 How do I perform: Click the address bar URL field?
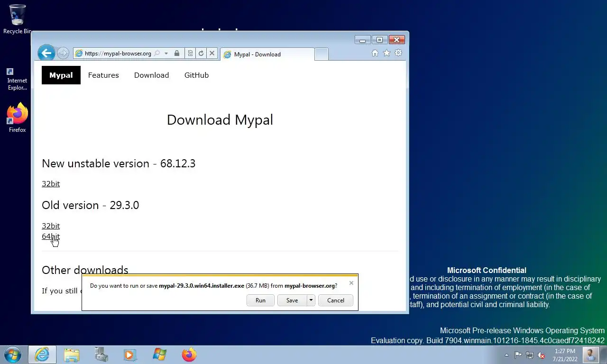click(x=118, y=54)
